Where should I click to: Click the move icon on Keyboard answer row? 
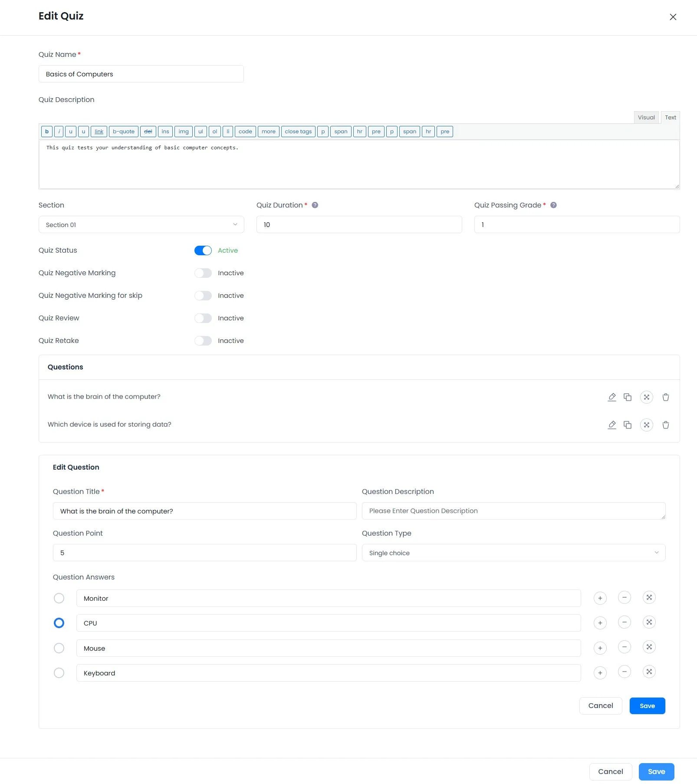click(x=649, y=672)
